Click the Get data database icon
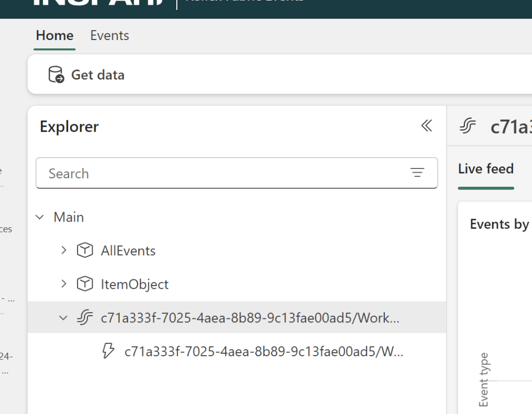The image size is (532, 414). tap(56, 75)
